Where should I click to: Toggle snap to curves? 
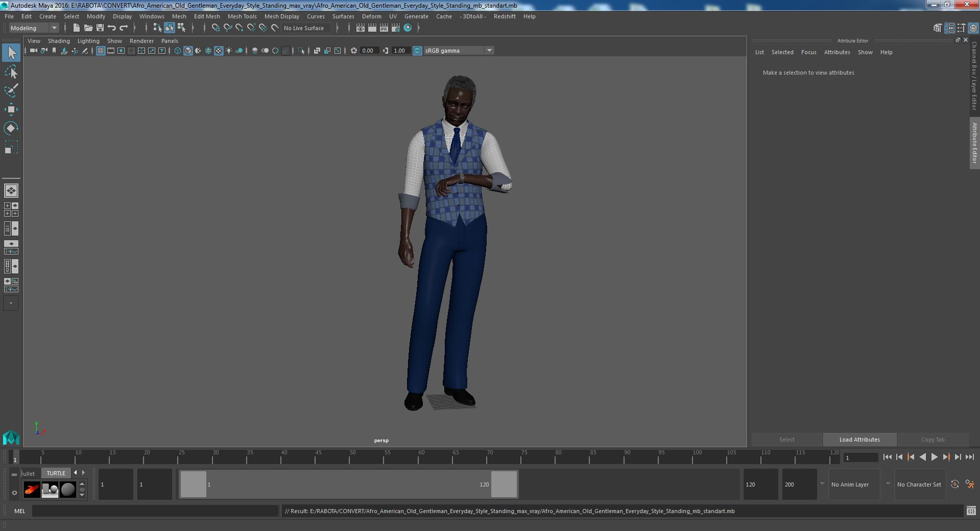point(228,28)
